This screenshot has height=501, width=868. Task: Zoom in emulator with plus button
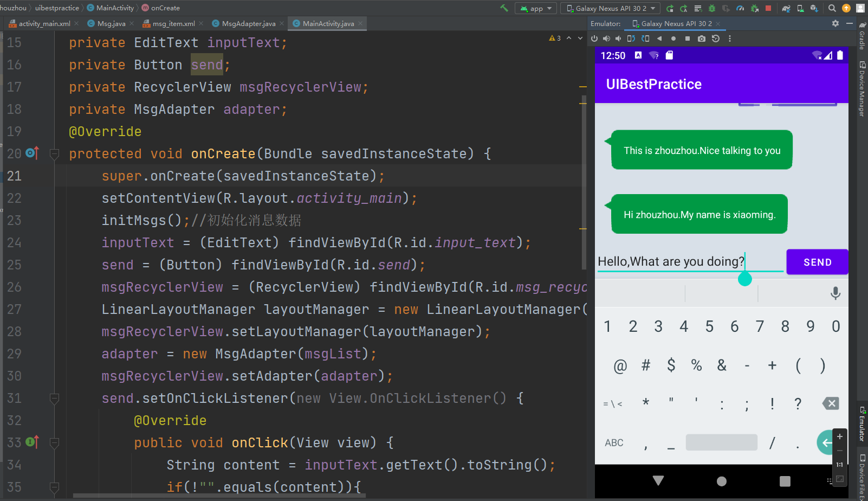pyautogui.click(x=839, y=436)
